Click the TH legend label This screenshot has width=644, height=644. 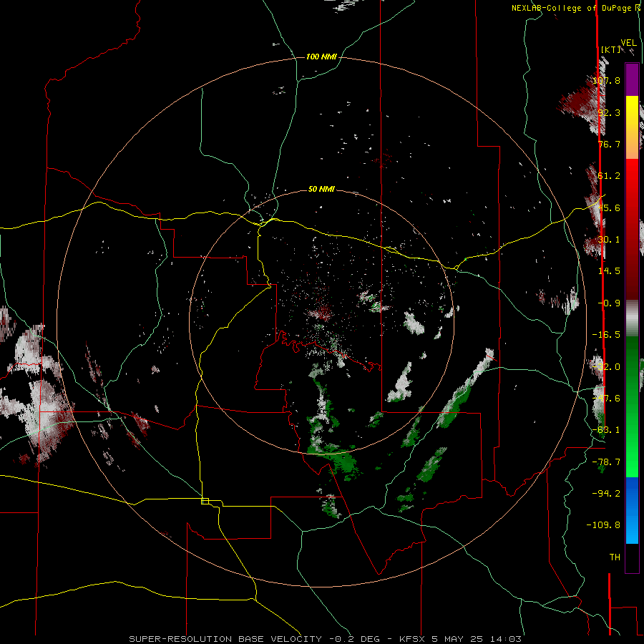coord(615,557)
